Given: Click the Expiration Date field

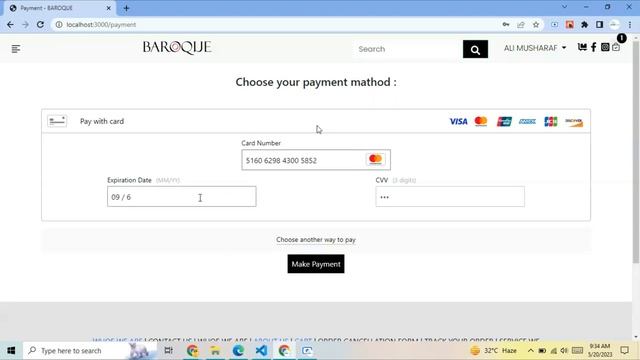Looking at the screenshot, I should click(182, 197).
